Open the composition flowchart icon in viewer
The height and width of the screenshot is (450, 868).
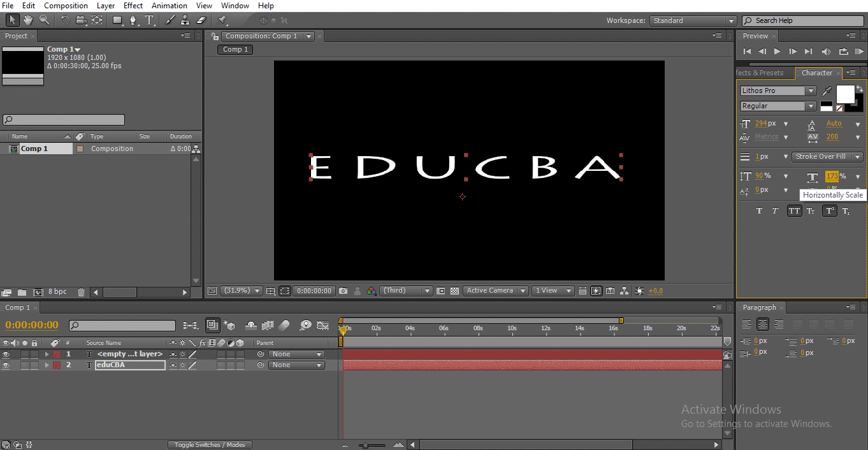(625, 291)
